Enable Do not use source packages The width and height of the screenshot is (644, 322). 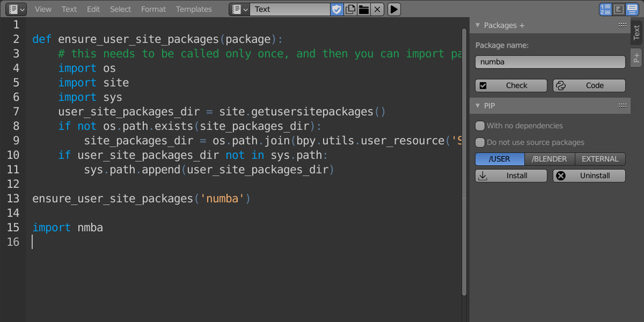pyautogui.click(x=480, y=143)
